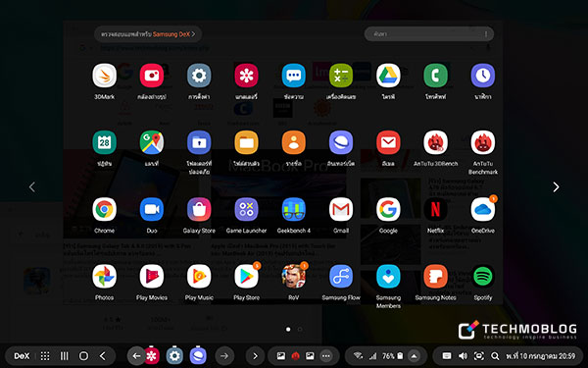Launch Google Duo
Screen dimensions: 588x368
coord(152,209)
